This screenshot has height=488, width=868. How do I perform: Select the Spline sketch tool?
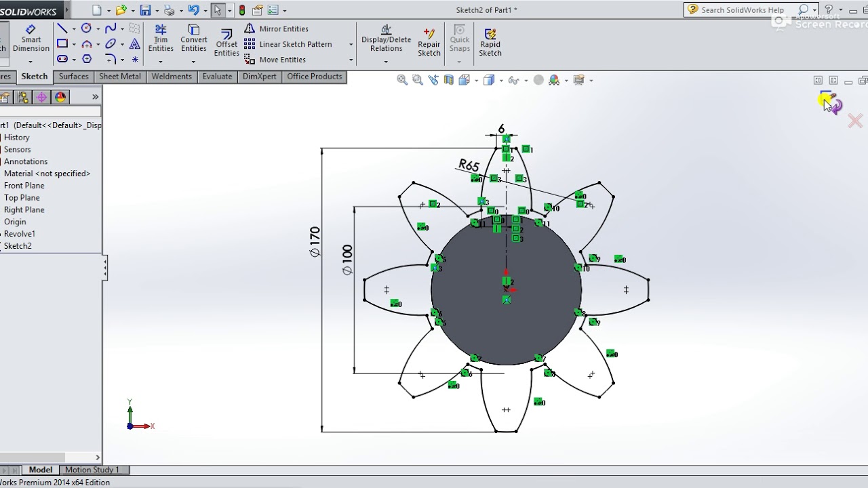(111, 28)
